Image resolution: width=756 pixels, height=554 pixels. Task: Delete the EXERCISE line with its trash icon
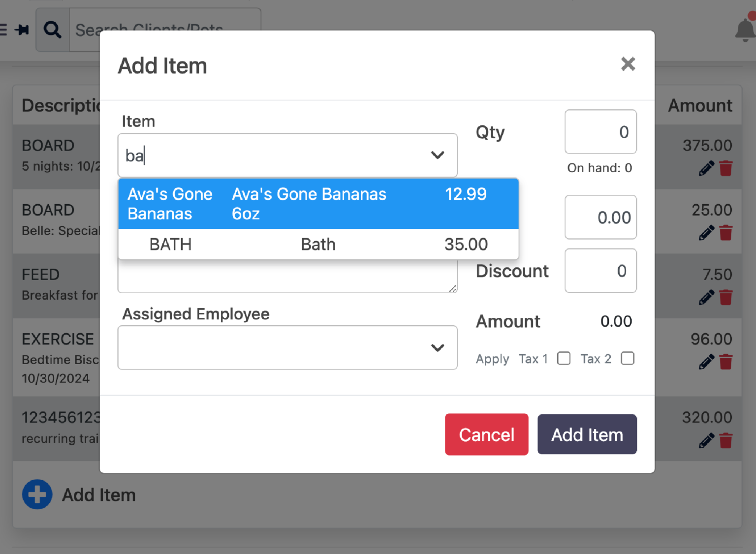tap(726, 361)
